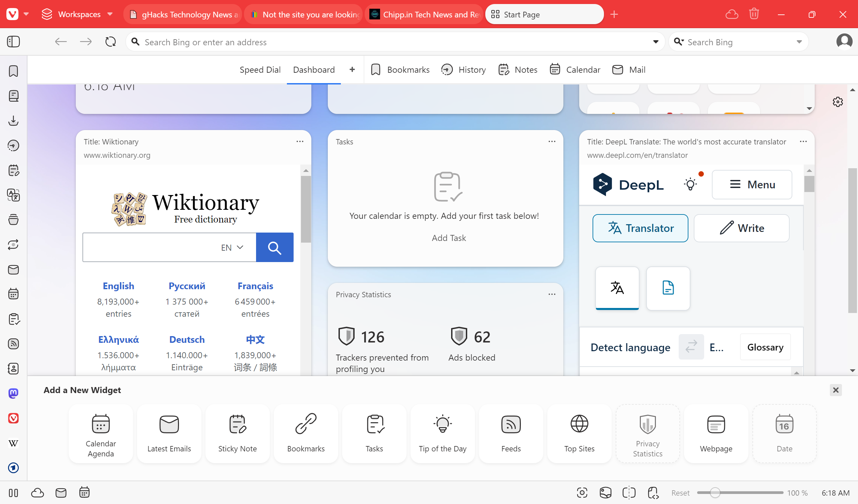The height and width of the screenshot is (504, 858).
Task: Open a new tab with plus button
Action: [614, 14]
